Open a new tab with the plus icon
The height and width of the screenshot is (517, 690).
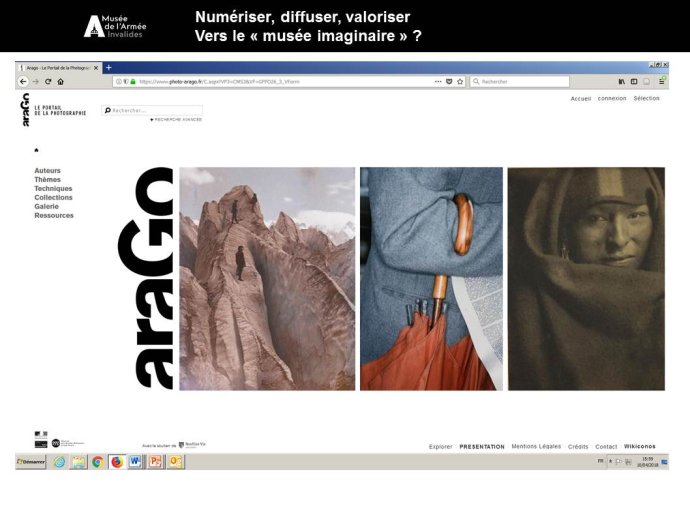[109, 67]
